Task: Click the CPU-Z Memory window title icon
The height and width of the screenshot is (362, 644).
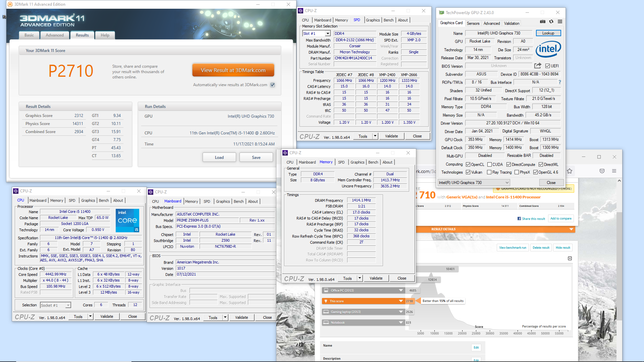Action: click(285, 153)
